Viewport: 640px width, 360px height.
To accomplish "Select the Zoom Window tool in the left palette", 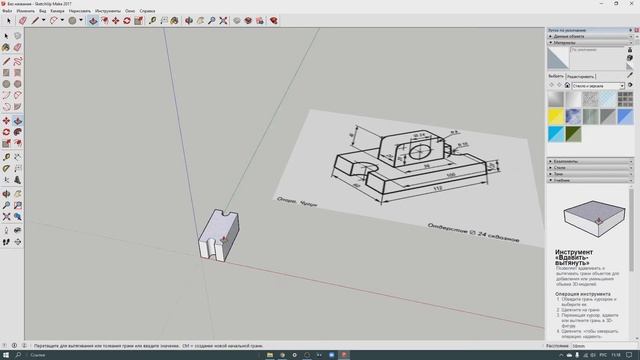I will 18,205.
